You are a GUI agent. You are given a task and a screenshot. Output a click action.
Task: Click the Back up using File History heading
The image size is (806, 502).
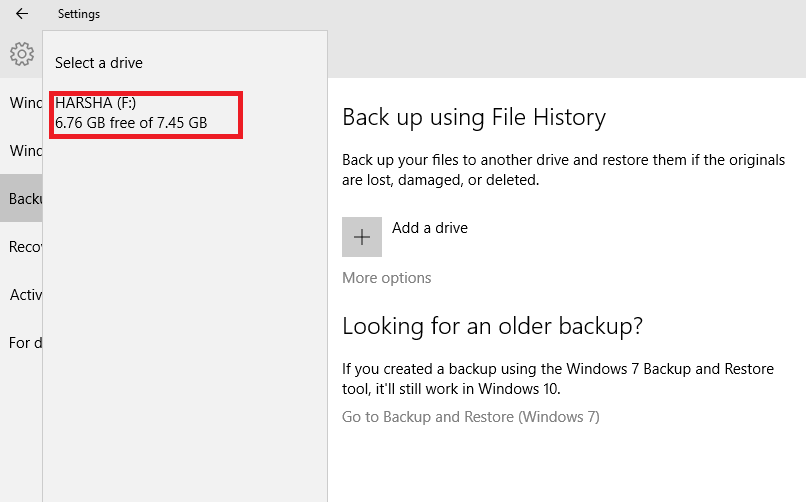(x=474, y=118)
